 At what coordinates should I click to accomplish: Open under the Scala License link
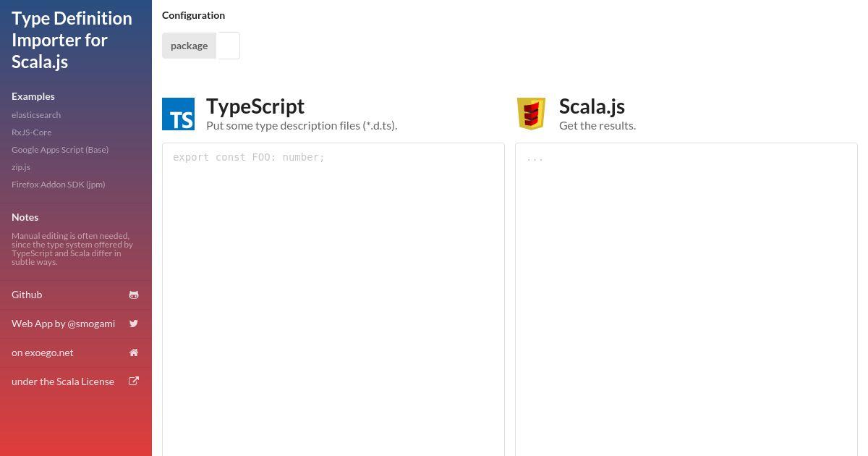click(x=76, y=381)
